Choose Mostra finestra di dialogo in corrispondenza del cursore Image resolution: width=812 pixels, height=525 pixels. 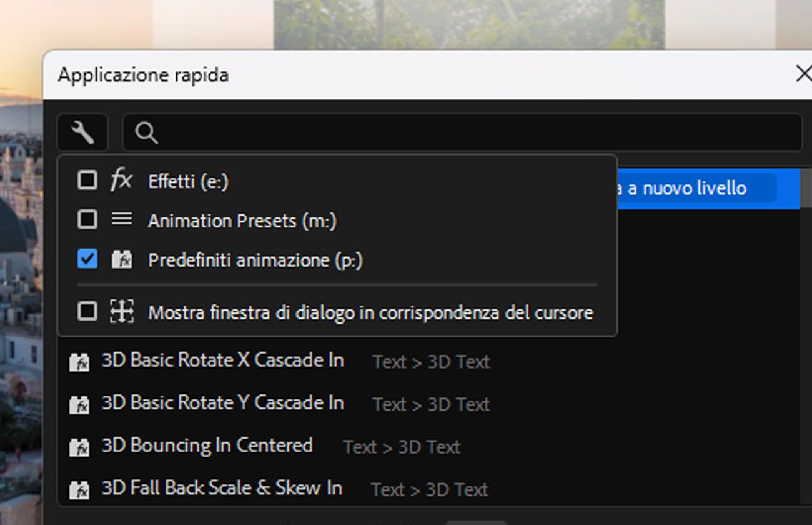tap(370, 312)
